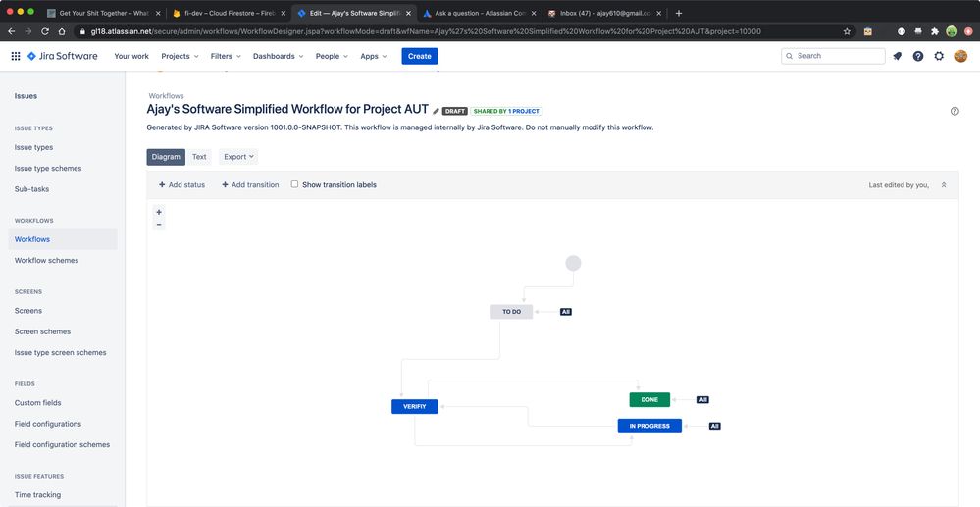The image size is (980, 507).
Task: Click the All badge next to TO DO
Action: (566, 311)
